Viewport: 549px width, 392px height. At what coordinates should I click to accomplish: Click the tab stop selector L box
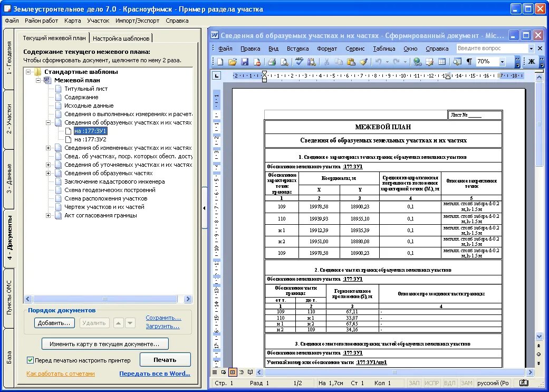coord(217,75)
